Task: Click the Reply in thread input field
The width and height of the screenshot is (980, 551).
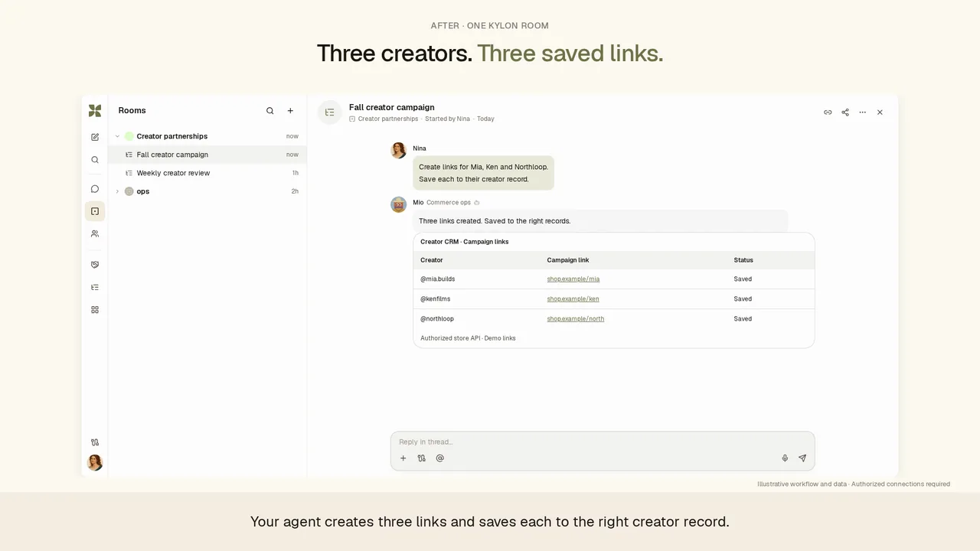Action: tap(603, 442)
